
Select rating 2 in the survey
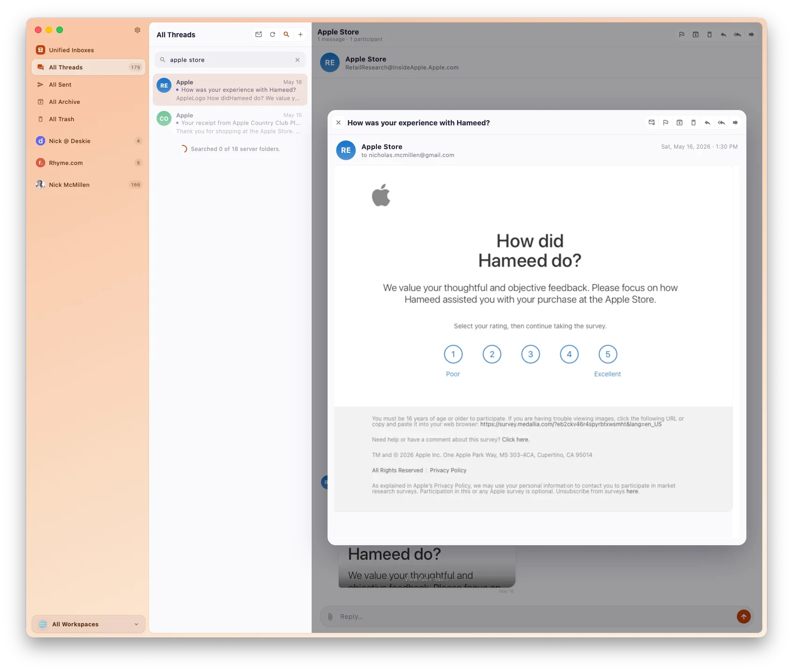(492, 354)
